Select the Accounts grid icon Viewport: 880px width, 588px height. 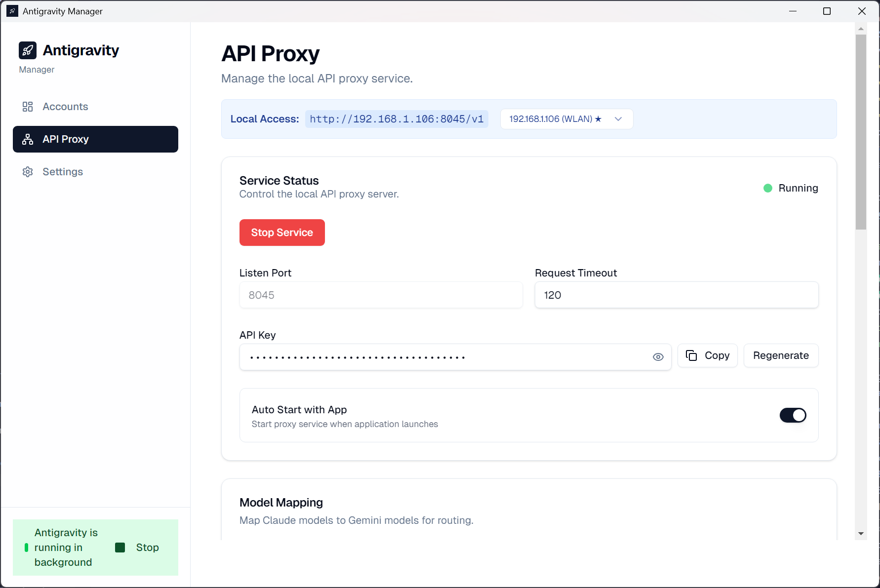[28, 106]
